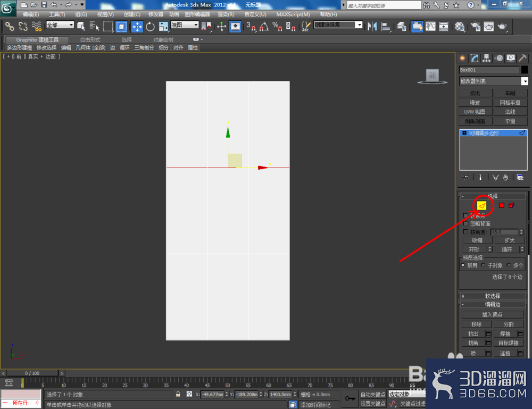The width and height of the screenshot is (532, 409).
Task: Open the 编辑(E) menu
Action: click(x=30, y=14)
